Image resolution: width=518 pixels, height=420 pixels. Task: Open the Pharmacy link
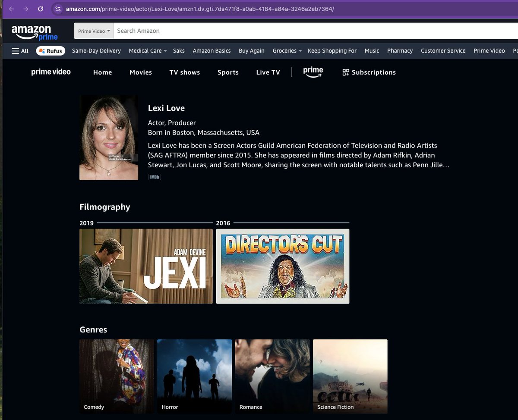coord(400,51)
